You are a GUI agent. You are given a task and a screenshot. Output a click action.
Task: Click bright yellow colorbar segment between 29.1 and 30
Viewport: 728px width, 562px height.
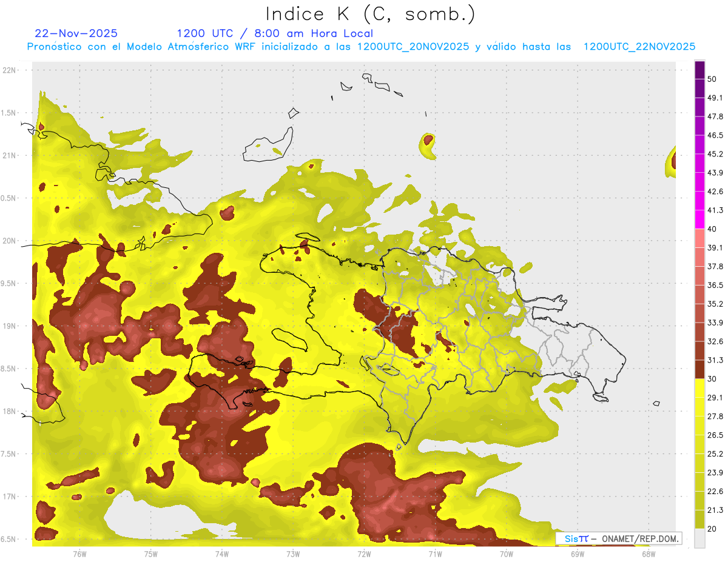click(x=700, y=389)
